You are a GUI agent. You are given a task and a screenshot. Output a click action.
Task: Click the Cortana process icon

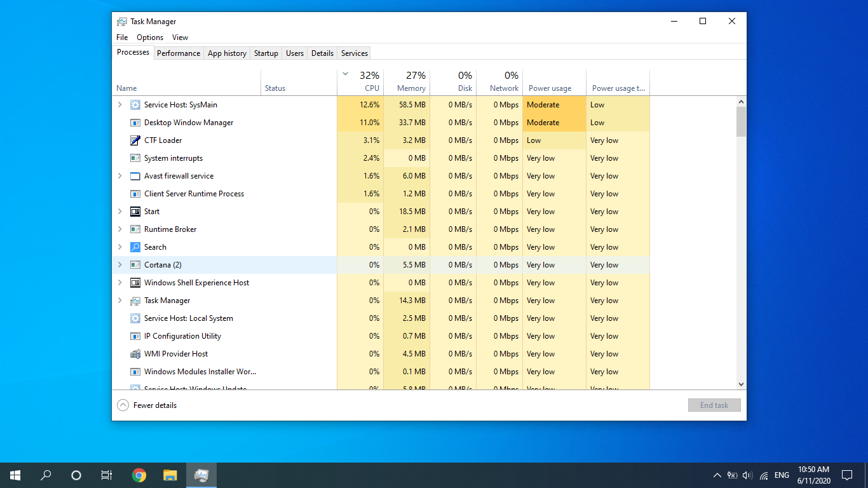(x=135, y=265)
